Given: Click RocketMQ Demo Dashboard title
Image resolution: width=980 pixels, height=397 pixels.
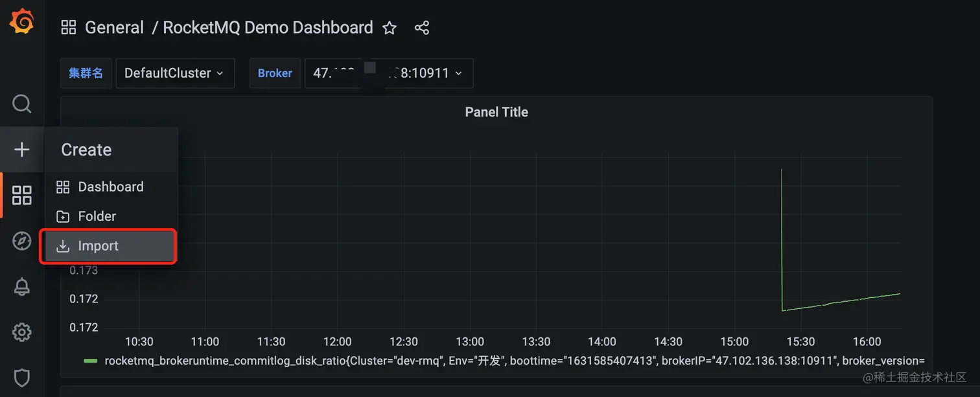Looking at the screenshot, I should (x=268, y=28).
